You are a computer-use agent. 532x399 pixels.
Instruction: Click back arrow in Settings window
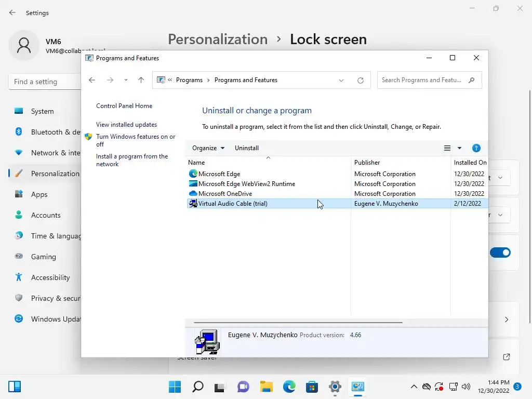[12, 12]
